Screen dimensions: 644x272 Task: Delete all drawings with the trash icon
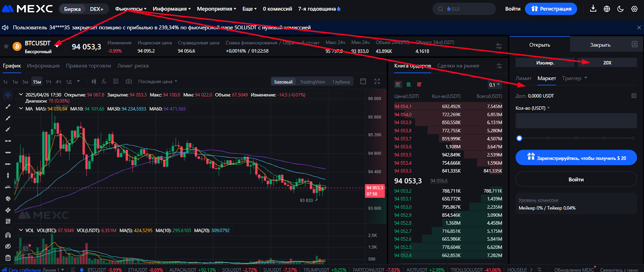(x=8, y=258)
